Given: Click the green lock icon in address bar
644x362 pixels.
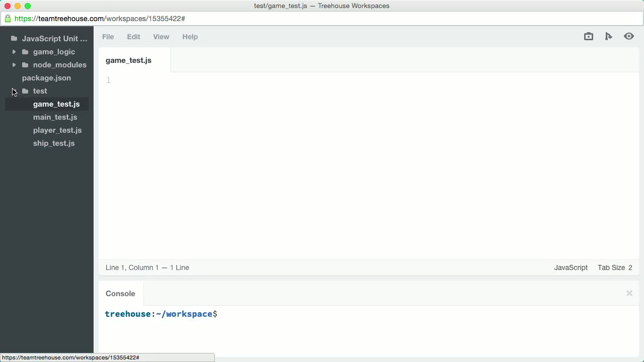Looking at the screenshot, I should [7, 19].
